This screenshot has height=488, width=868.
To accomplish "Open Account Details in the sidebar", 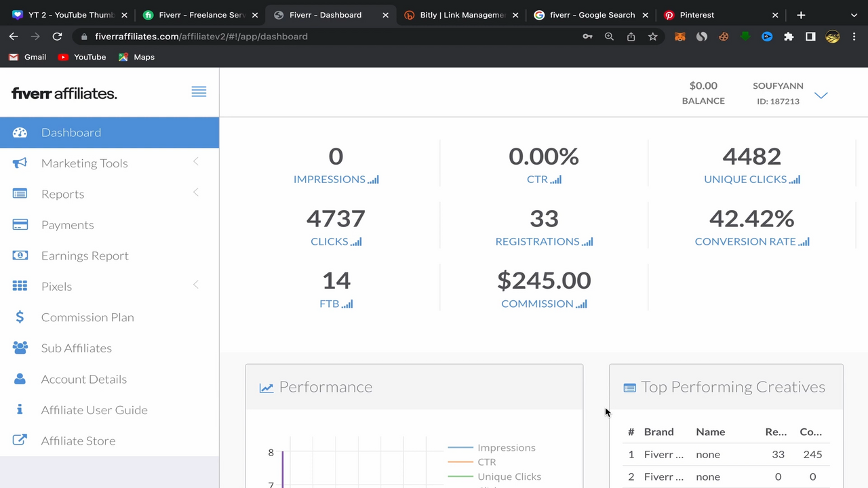I will [109, 379].
